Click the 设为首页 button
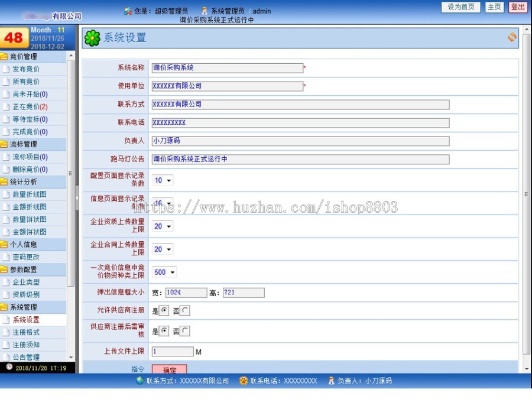 click(460, 7)
